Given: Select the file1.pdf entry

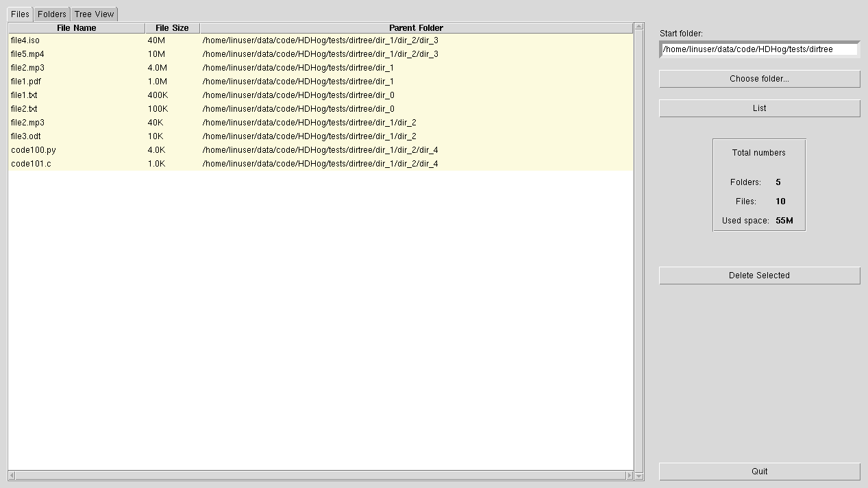Looking at the screenshot, I should point(82,81).
